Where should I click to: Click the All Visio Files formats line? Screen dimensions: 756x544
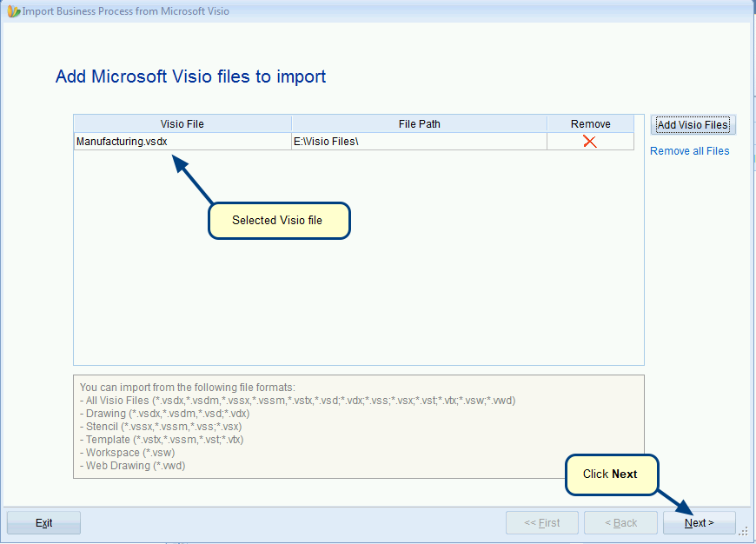click(297, 401)
